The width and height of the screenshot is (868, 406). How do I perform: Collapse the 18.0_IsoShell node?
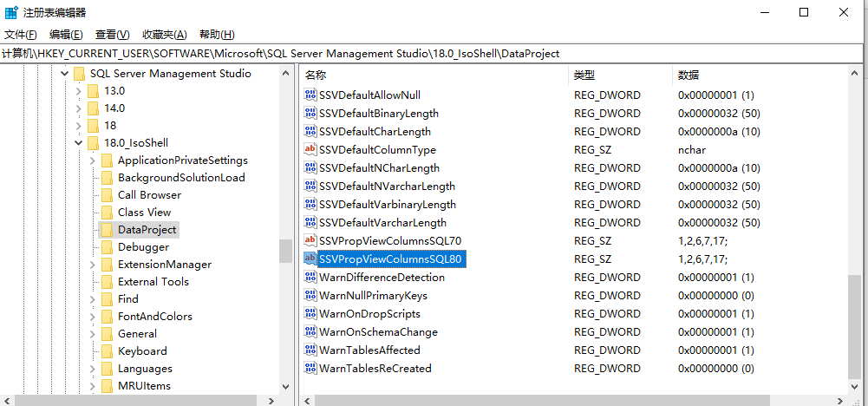(79, 143)
